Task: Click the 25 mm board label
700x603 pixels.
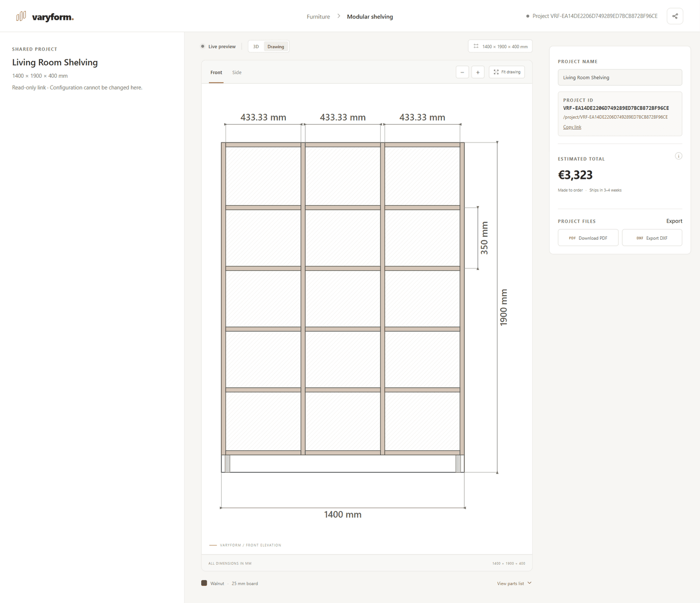Action: pos(245,584)
